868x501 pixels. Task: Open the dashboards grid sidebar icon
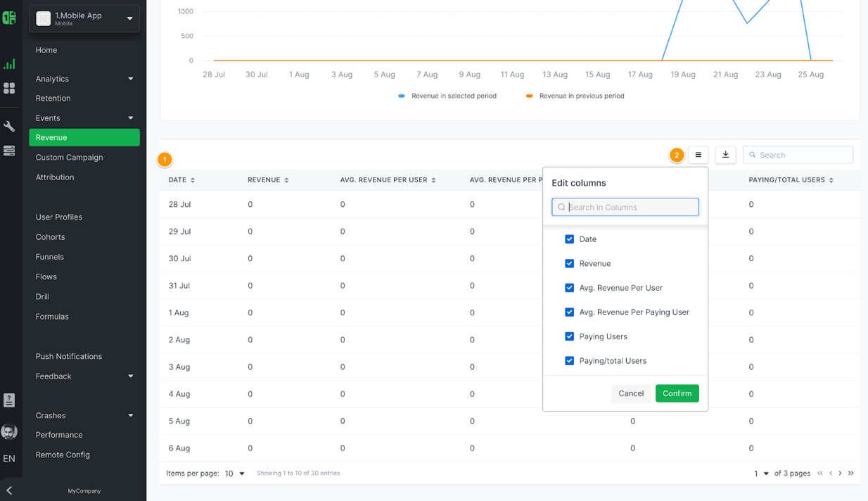(x=9, y=88)
